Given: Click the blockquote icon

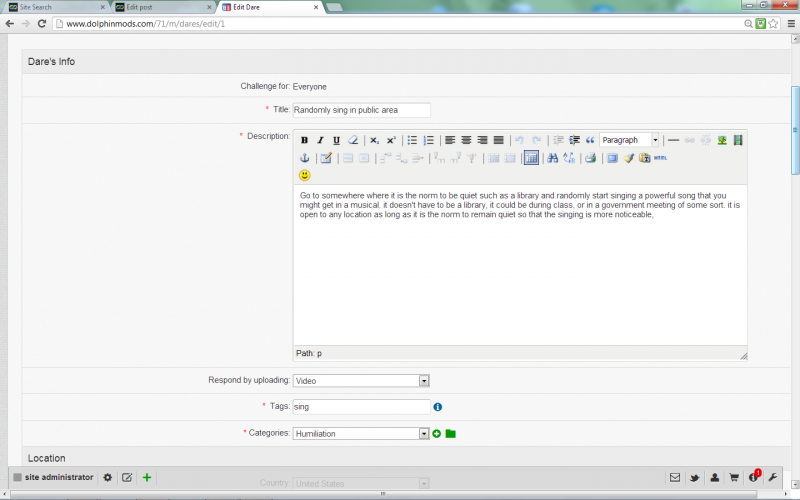Looking at the screenshot, I should click(x=590, y=140).
